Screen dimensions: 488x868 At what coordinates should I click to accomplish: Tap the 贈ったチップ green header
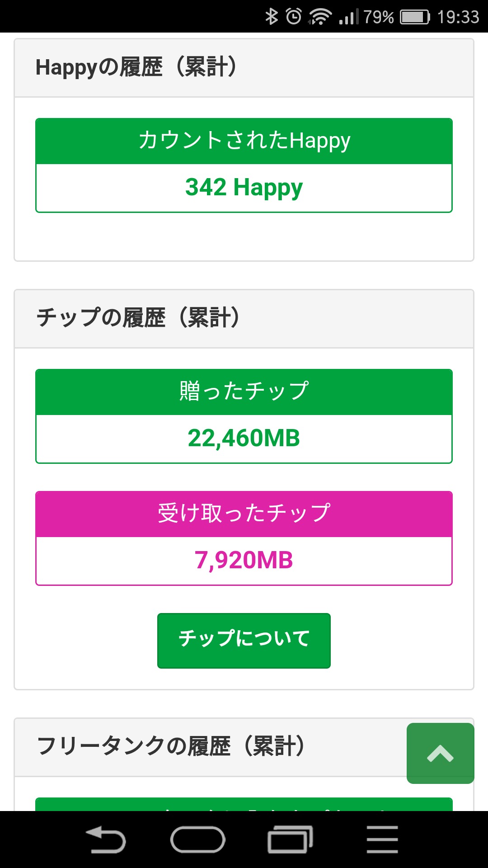click(x=244, y=392)
